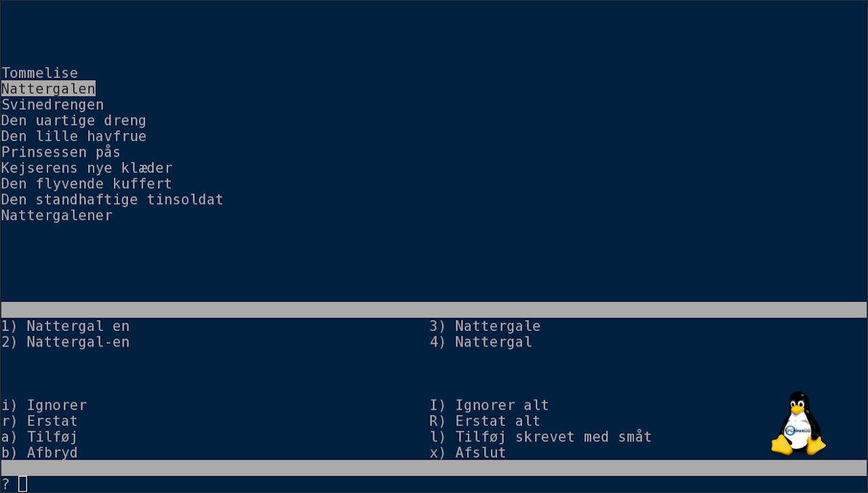
Task: Choose suggestion 2 'Nattergal-en'
Action: [x=65, y=342]
